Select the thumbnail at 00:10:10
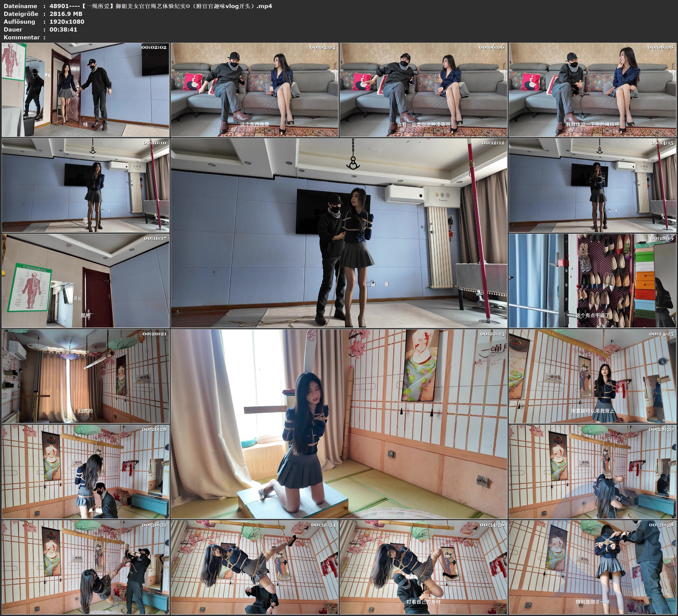678x616 pixels. click(85, 185)
